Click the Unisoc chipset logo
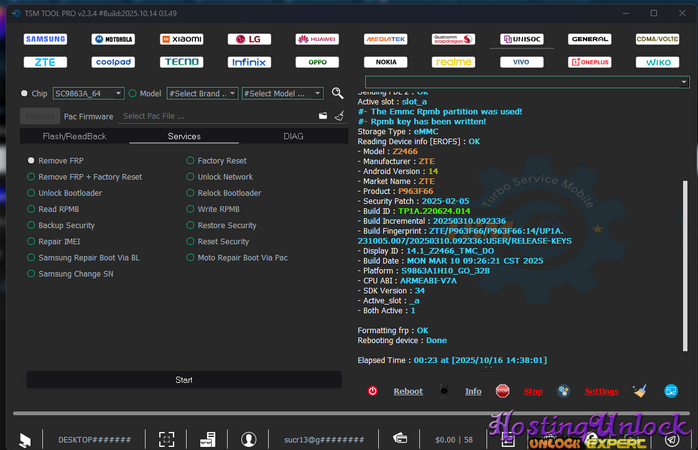 coord(521,39)
